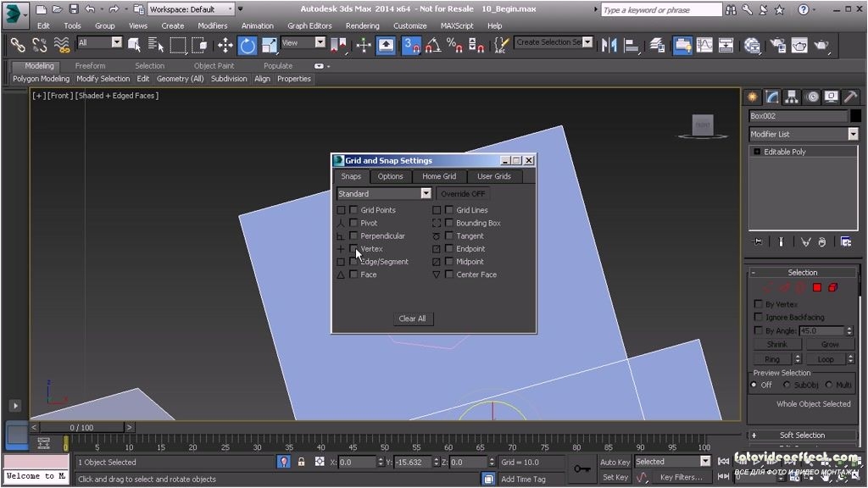
Task: Toggle the Percent Snap button
Action: pos(454,45)
